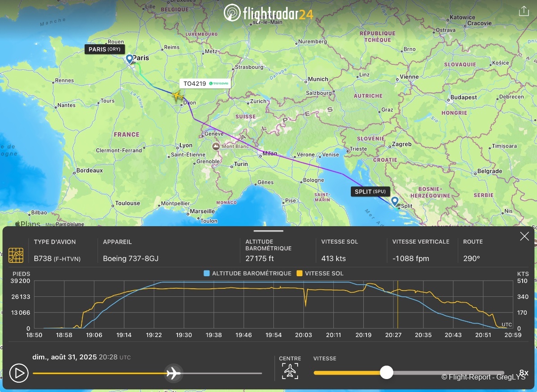Viewport: 537px width, 392px height.
Task: Tap the share icon at top right
Action: (524, 12)
